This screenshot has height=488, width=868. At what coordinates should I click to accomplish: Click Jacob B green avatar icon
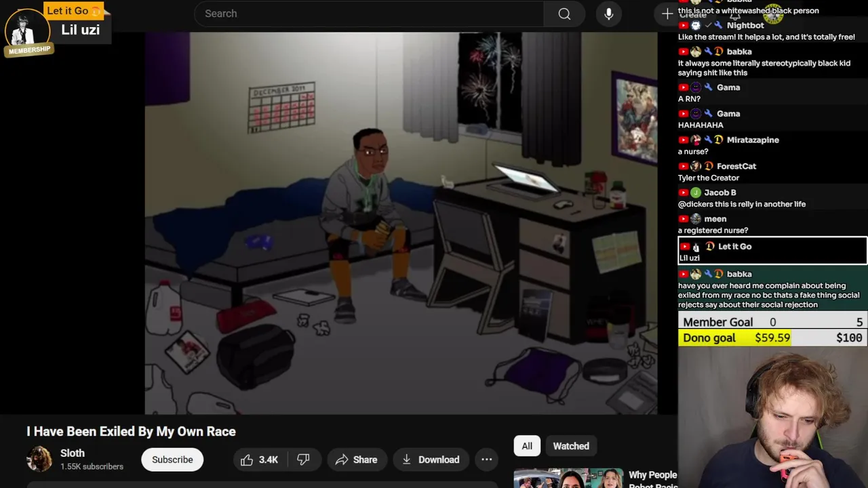(x=695, y=192)
